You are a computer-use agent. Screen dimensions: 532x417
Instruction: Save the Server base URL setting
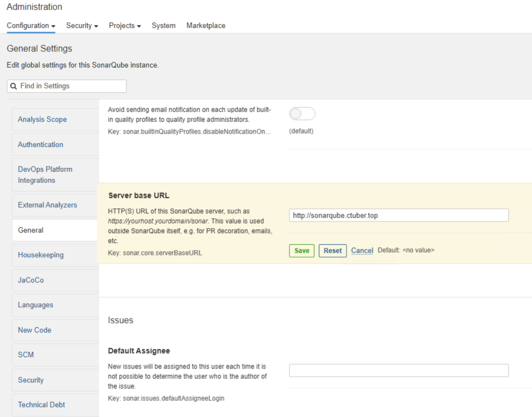coord(302,251)
